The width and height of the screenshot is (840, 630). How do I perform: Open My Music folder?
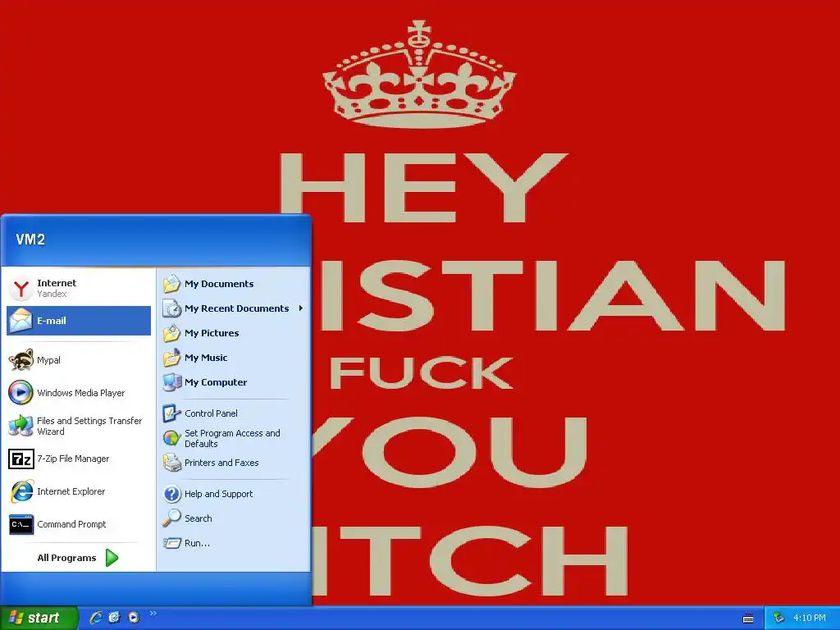[233, 358]
